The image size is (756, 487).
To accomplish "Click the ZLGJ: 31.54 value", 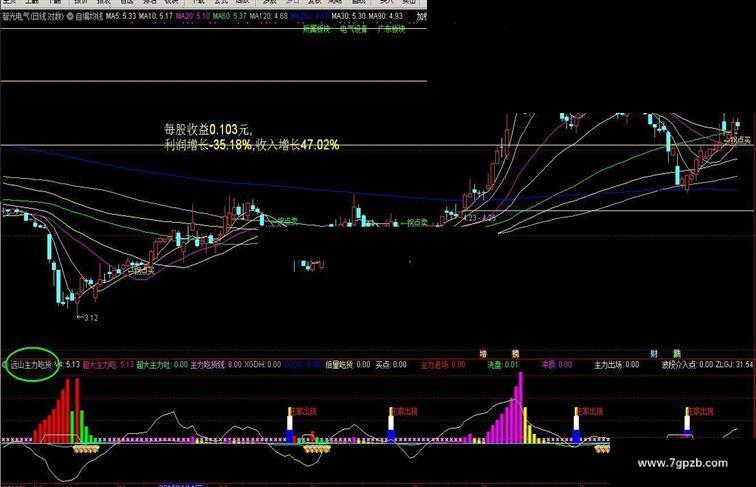I will point(734,365).
